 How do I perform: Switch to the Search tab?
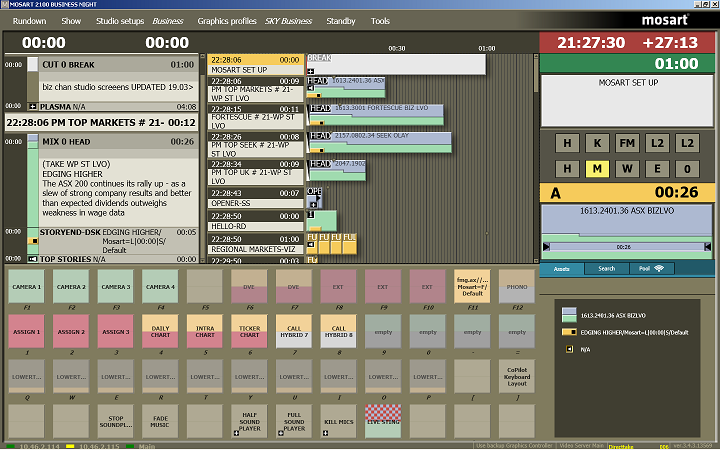pos(606,268)
